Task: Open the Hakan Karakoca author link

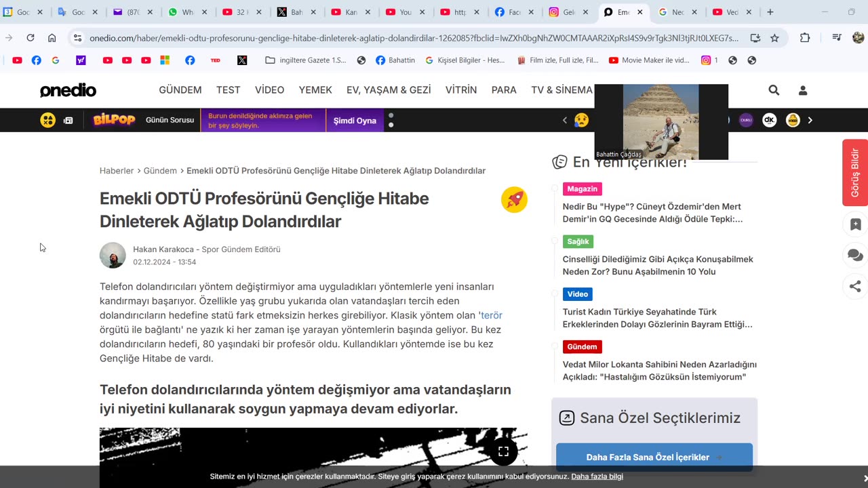Action: (x=163, y=249)
